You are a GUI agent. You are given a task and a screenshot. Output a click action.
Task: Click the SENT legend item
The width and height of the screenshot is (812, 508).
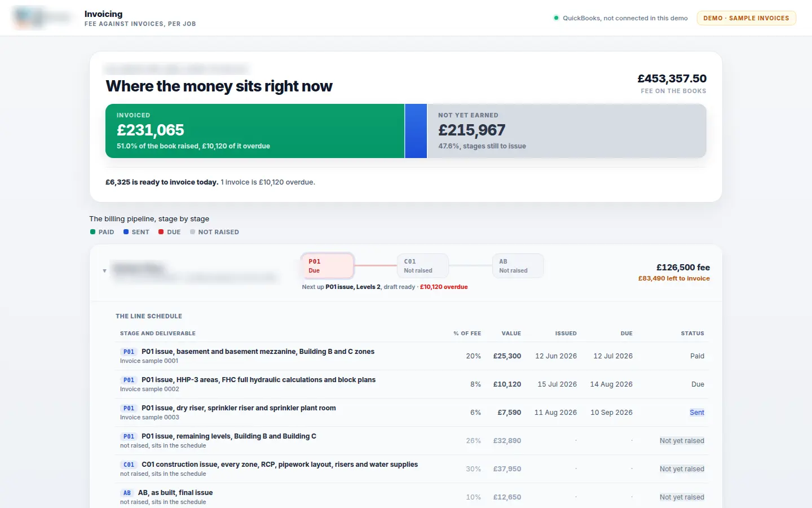(136, 232)
